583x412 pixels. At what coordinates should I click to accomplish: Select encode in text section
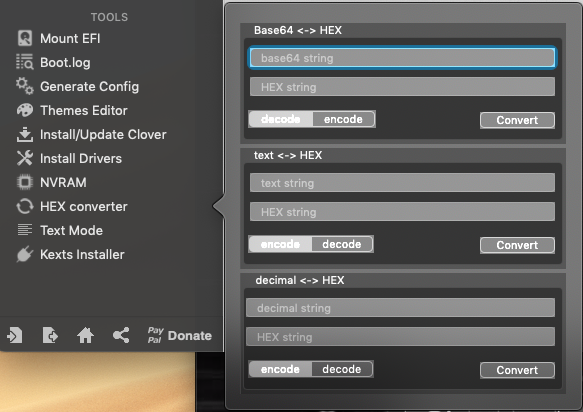click(x=280, y=244)
